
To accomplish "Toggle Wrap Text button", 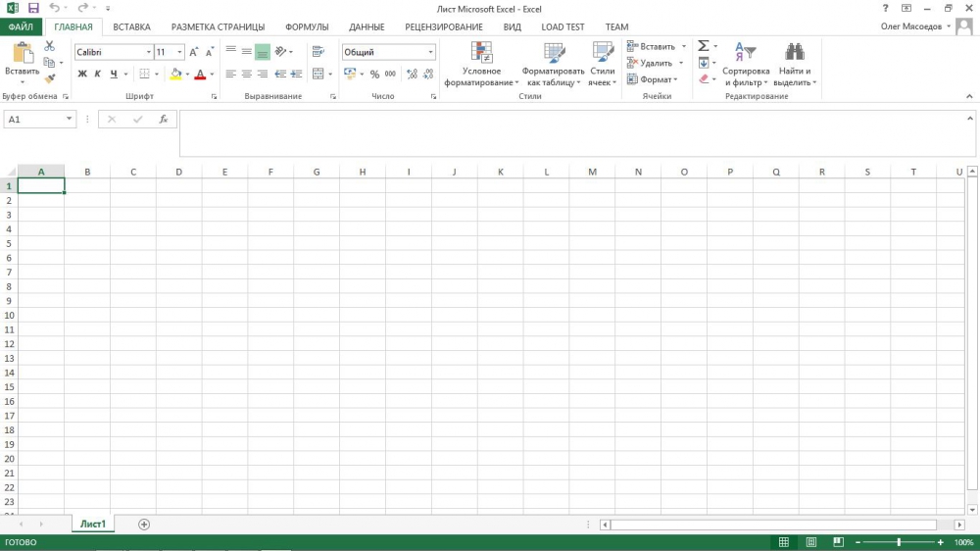I will [x=318, y=52].
